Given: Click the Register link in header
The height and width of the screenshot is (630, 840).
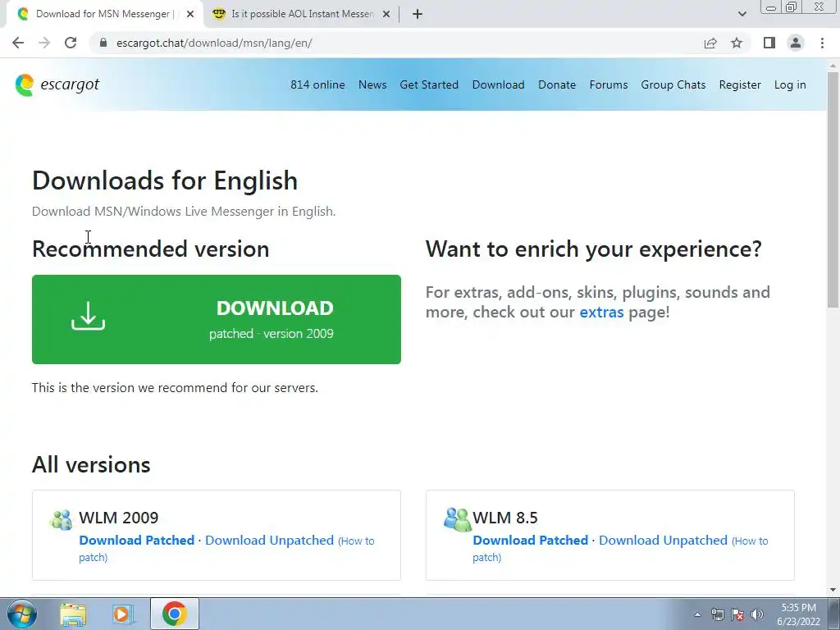Looking at the screenshot, I should pyautogui.click(x=740, y=84).
